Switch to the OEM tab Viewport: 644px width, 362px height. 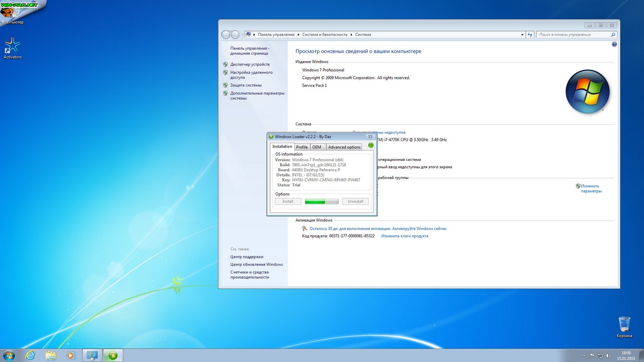point(317,147)
